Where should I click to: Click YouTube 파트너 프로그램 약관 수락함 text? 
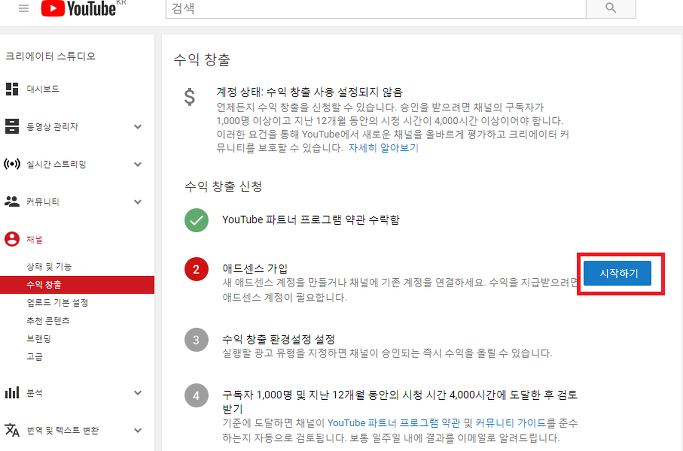(311, 220)
